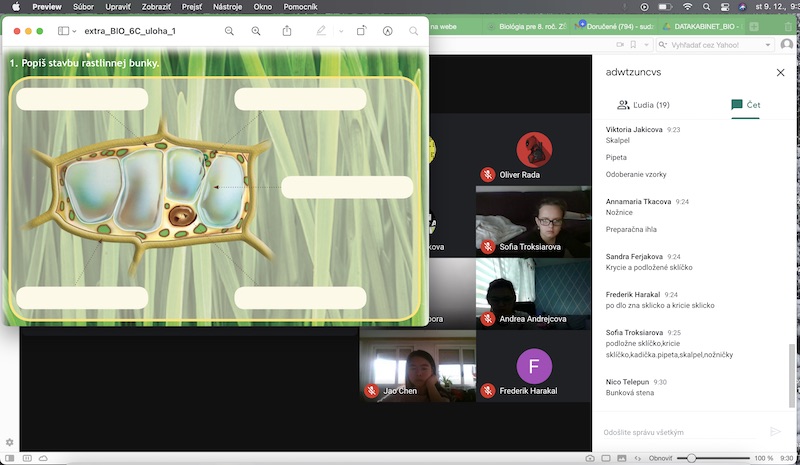
Task: Adjust the page zoom slider
Action: 713,458
